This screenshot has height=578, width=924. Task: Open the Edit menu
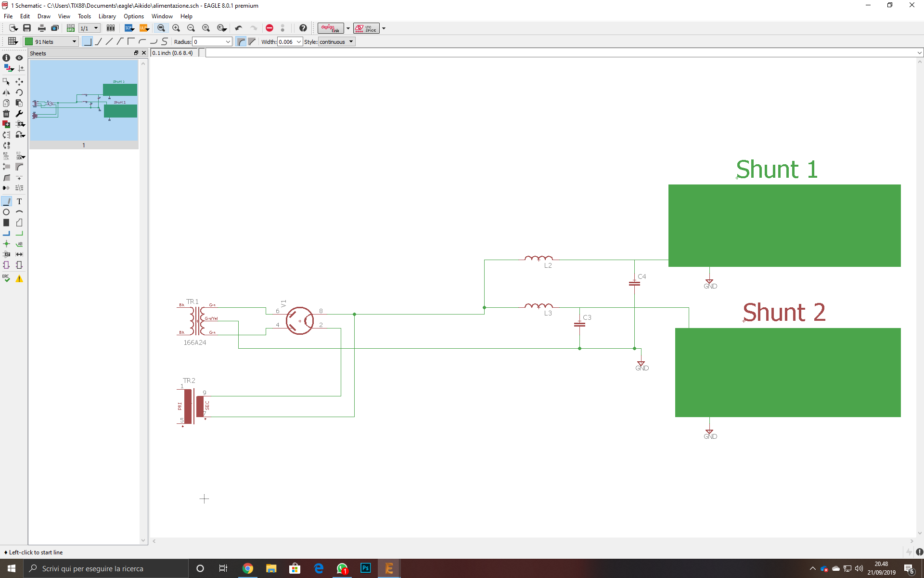tap(25, 16)
